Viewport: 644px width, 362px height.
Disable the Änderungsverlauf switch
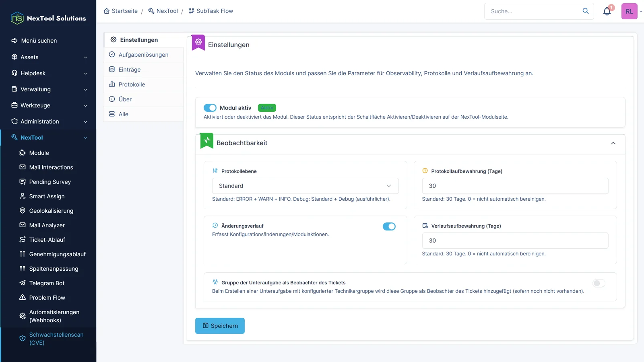[389, 226]
